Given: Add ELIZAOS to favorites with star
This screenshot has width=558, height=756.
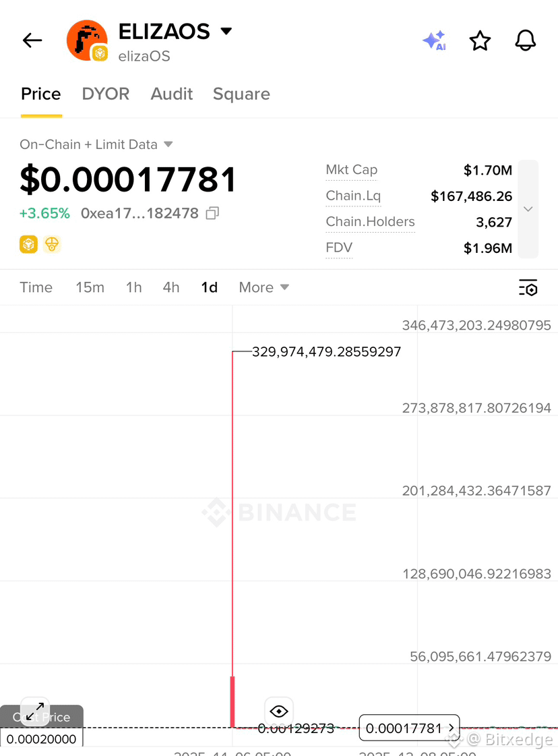Looking at the screenshot, I should tap(480, 40).
